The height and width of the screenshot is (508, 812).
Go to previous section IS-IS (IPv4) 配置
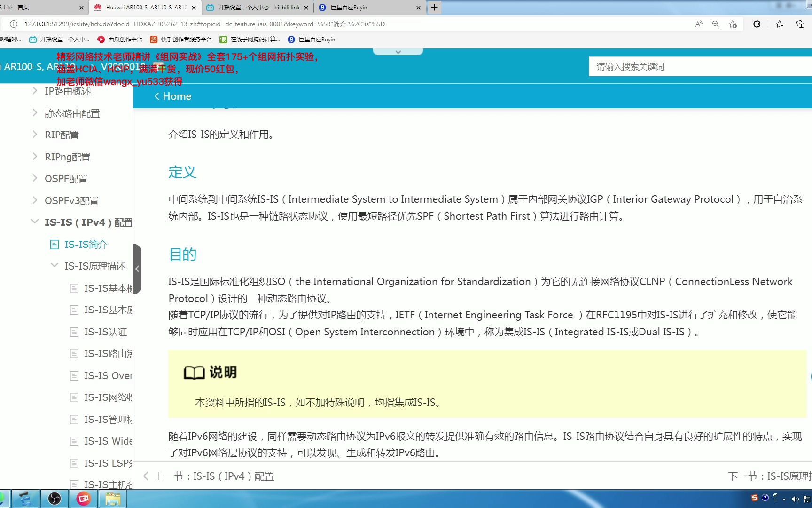click(x=209, y=476)
